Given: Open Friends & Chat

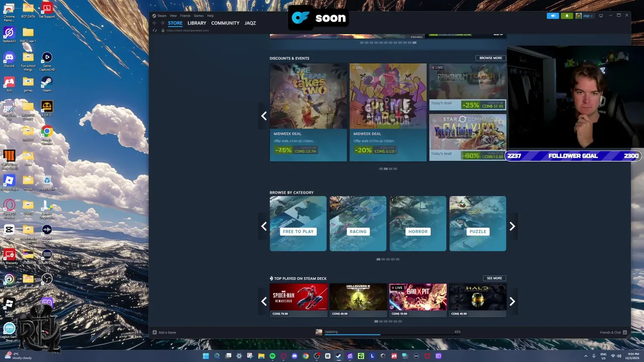Looking at the screenshot, I should click(613, 332).
